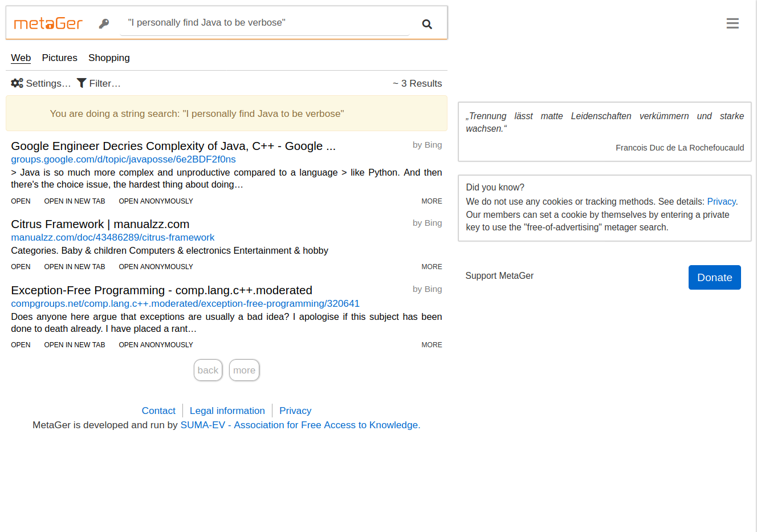This screenshot has height=532, width=757.
Task: Open Privacy link in Did you know box
Action: coord(721,201)
